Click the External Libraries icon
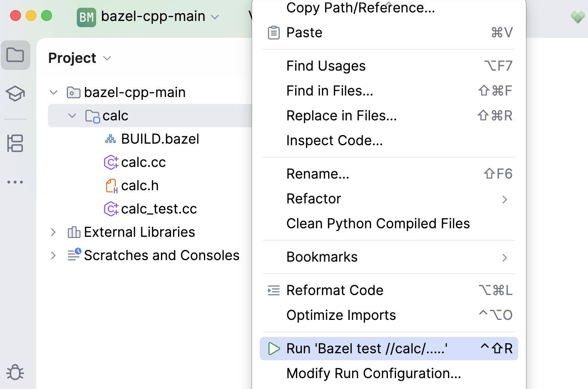This screenshot has height=389, width=588. [74, 232]
